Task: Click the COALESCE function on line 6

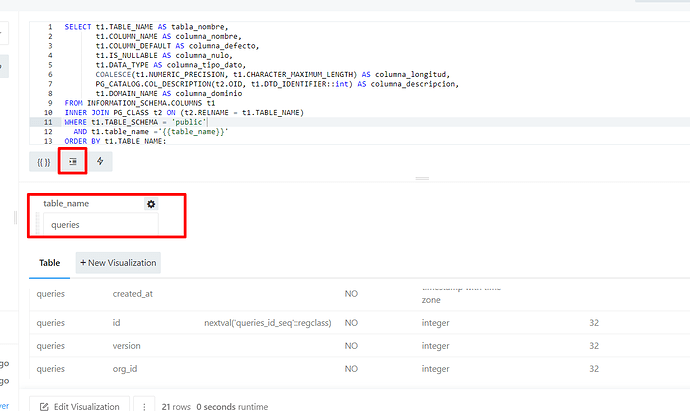Action: click(113, 74)
